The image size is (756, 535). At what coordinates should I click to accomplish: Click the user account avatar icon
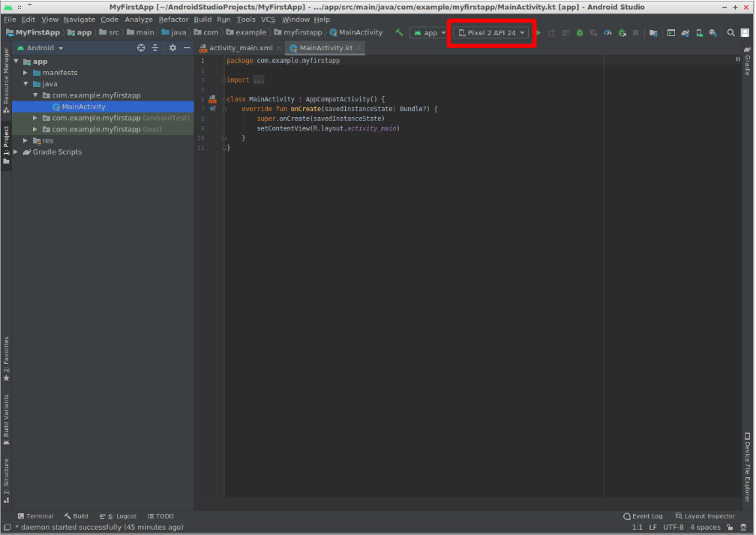[x=745, y=33]
